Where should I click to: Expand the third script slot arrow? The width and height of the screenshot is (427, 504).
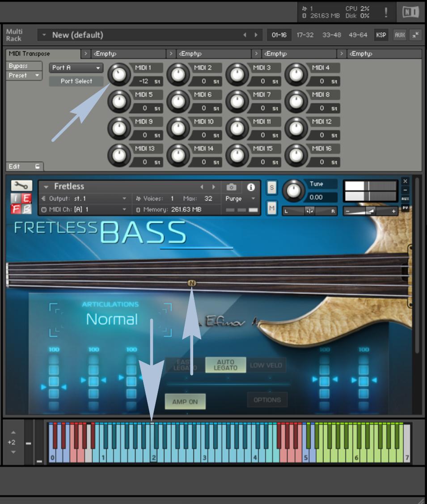tap(256, 54)
